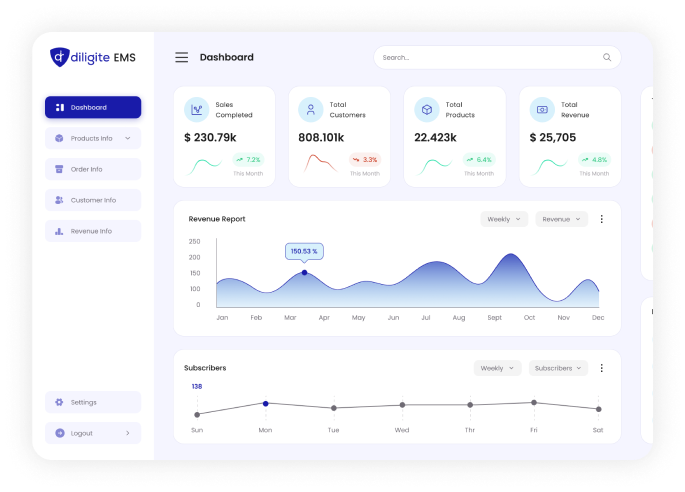Click the Total Revenue money icon
The height and width of the screenshot is (492, 685).
[x=542, y=109]
